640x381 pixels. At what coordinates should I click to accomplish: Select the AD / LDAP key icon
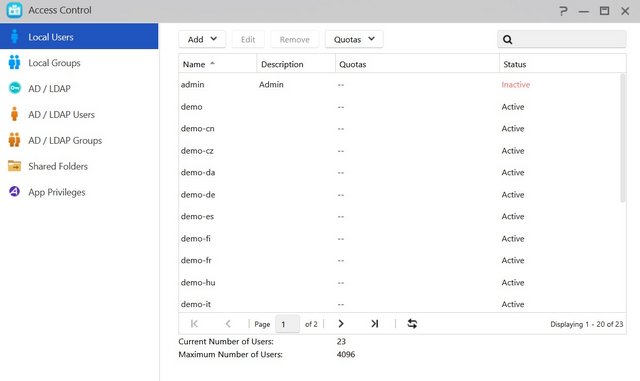coord(15,88)
